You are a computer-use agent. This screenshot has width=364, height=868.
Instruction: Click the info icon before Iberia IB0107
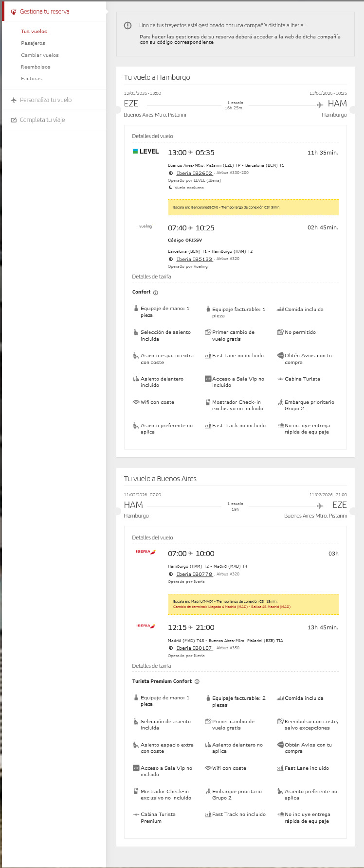(x=171, y=648)
